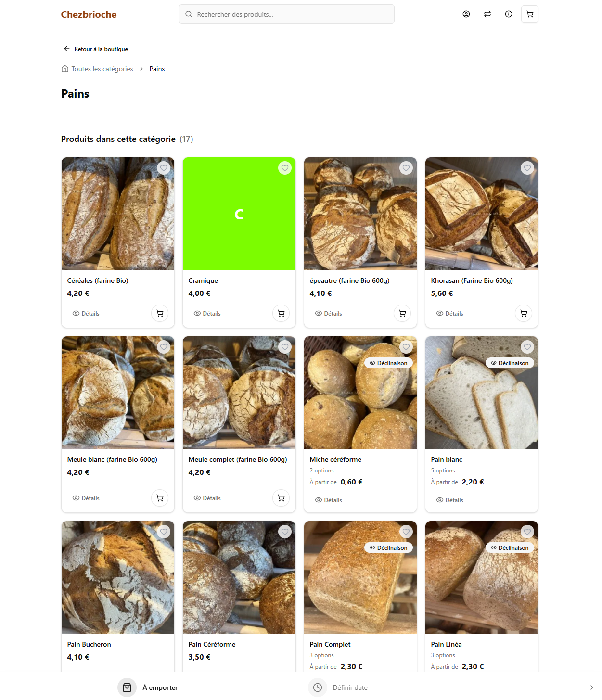Toggle favorite heart on Pain blanc

pos(527,347)
